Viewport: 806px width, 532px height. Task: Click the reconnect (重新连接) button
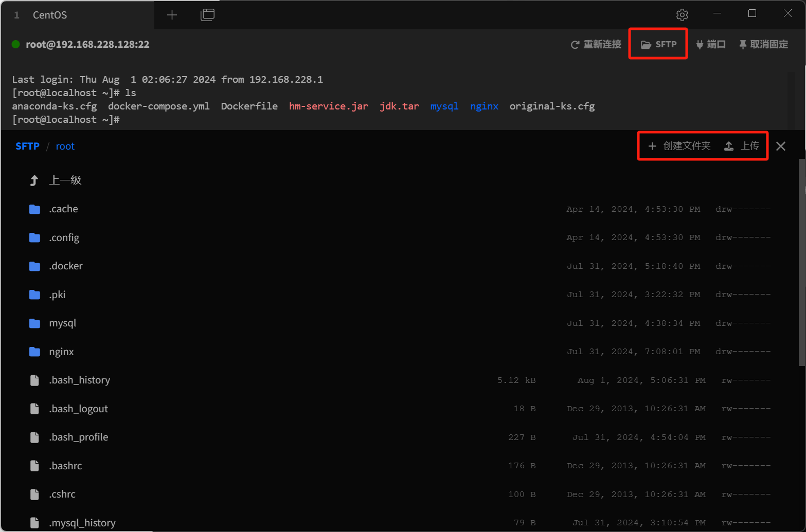tap(596, 44)
